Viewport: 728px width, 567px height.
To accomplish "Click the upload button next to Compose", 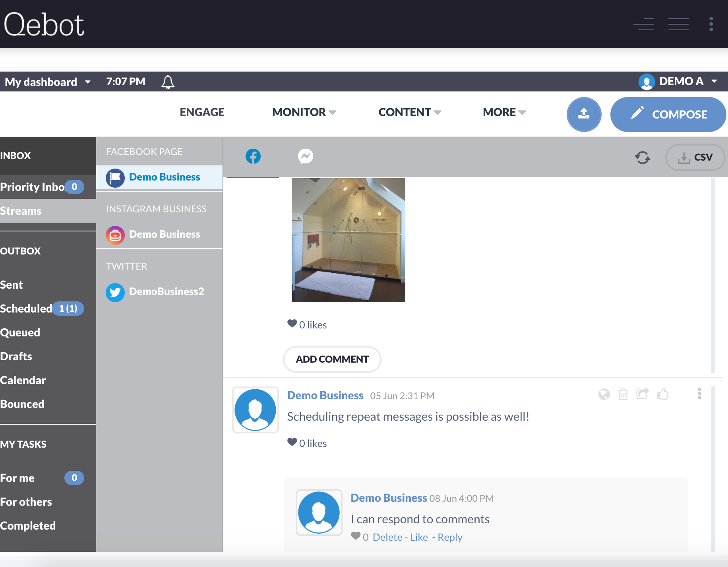I will [x=584, y=114].
